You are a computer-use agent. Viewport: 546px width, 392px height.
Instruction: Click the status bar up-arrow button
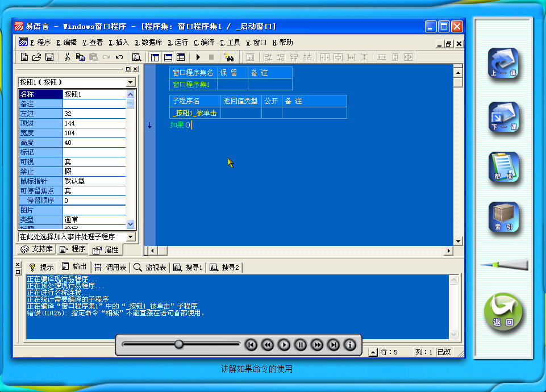[373, 352]
